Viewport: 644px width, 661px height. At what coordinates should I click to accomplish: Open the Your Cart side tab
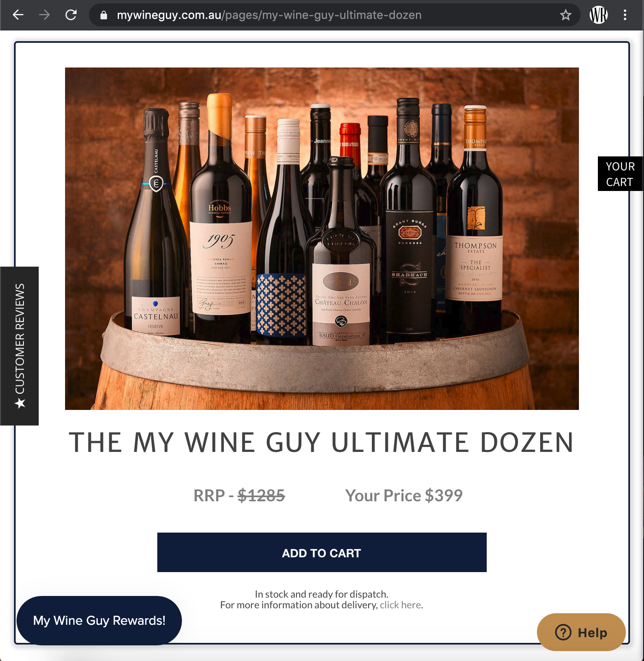tap(620, 174)
